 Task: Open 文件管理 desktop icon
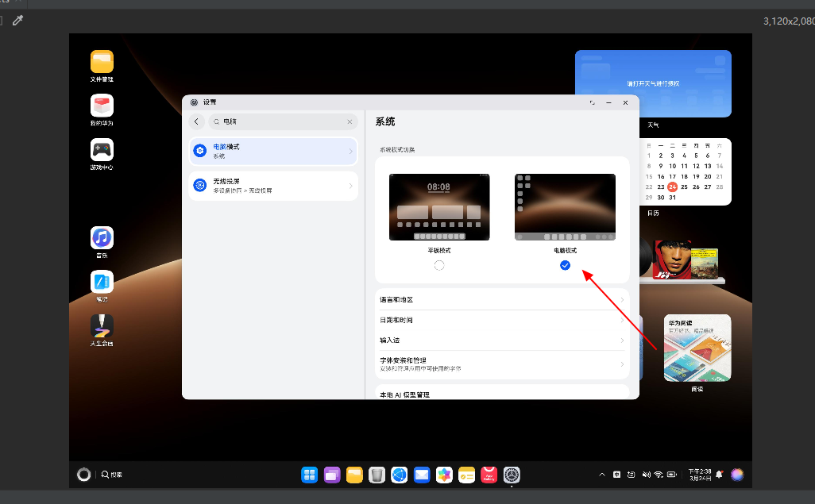pyautogui.click(x=102, y=62)
